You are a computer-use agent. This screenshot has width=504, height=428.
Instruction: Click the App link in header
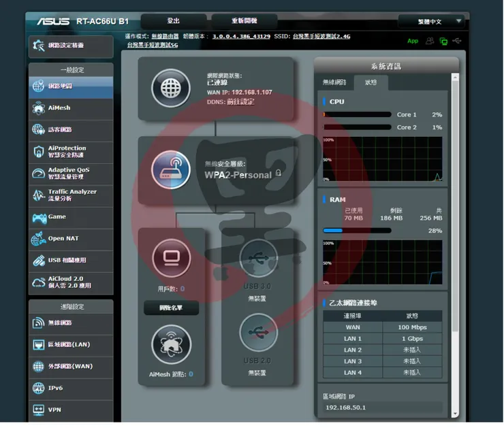point(413,41)
